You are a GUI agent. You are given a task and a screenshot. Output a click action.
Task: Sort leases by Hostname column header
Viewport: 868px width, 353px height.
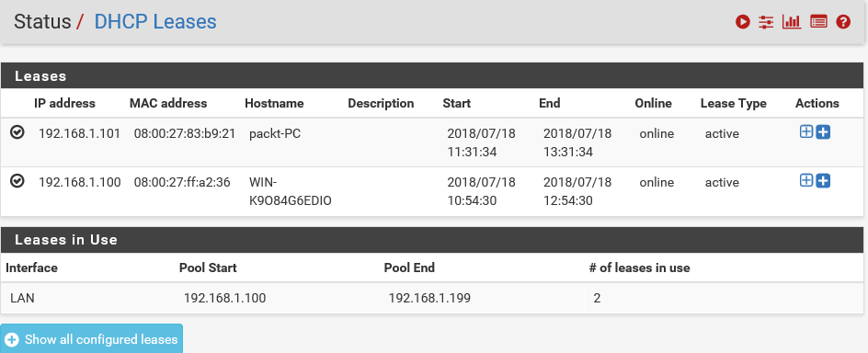coord(274,103)
